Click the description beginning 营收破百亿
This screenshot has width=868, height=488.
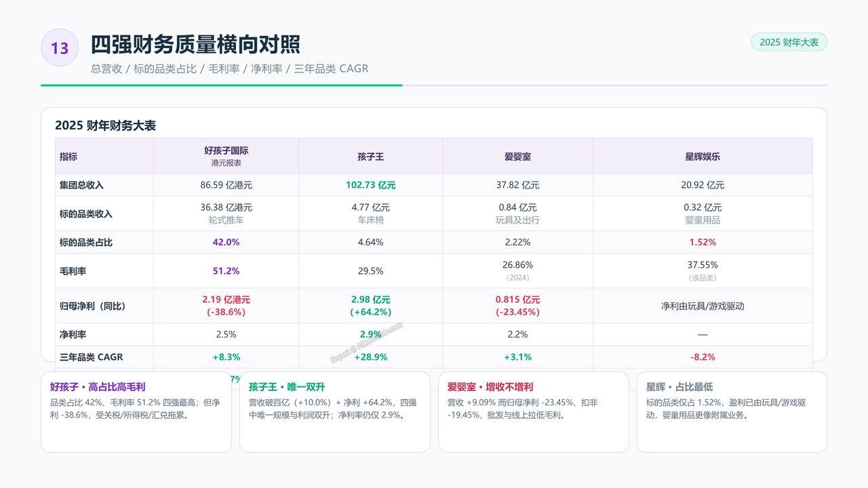tap(333, 409)
